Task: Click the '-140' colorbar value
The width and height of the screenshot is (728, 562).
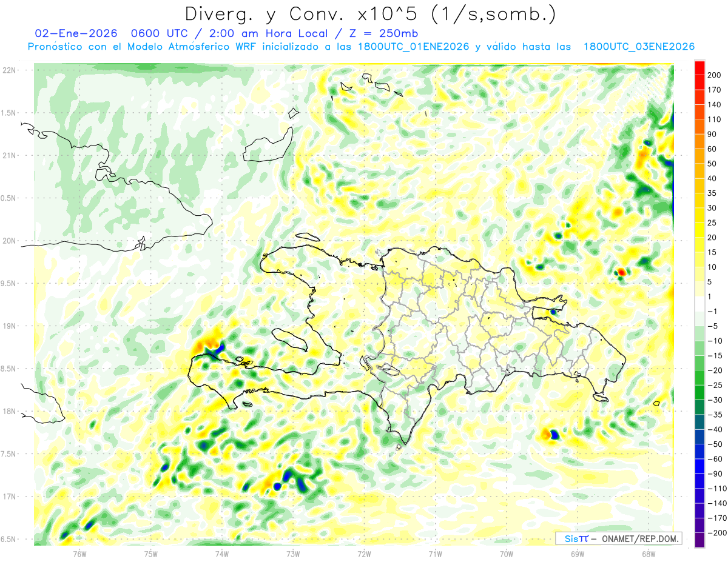Action: pyautogui.click(x=717, y=504)
